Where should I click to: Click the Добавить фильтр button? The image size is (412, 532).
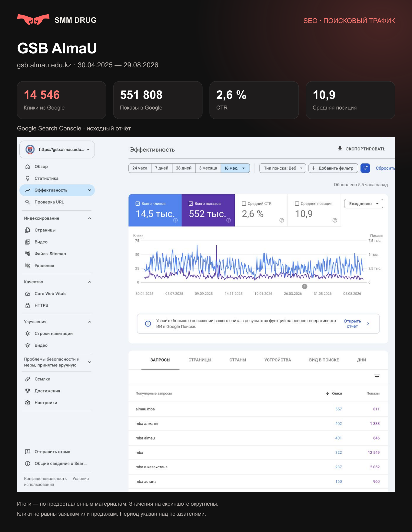pyautogui.click(x=333, y=168)
